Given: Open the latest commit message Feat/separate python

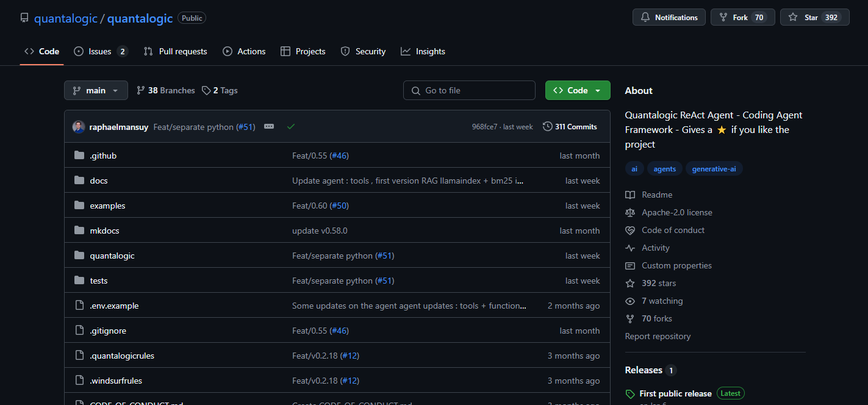Looking at the screenshot, I should (193, 127).
